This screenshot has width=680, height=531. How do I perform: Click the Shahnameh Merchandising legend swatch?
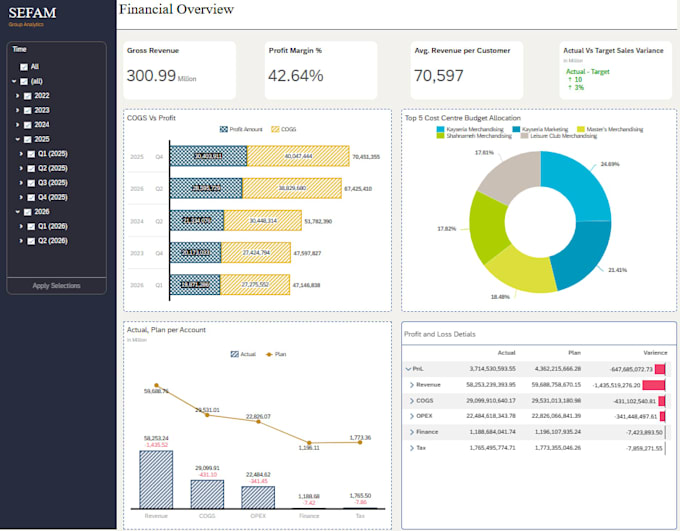coord(440,136)
